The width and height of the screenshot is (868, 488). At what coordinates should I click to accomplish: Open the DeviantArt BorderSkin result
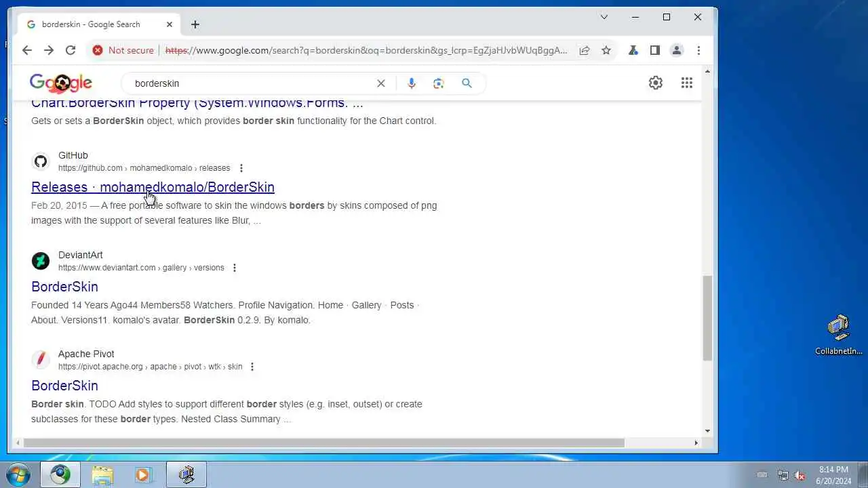tap(64, 287)
